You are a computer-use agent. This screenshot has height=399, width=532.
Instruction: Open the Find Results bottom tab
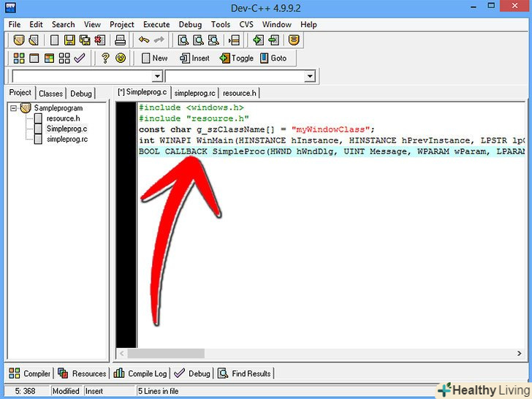point(244,373)
